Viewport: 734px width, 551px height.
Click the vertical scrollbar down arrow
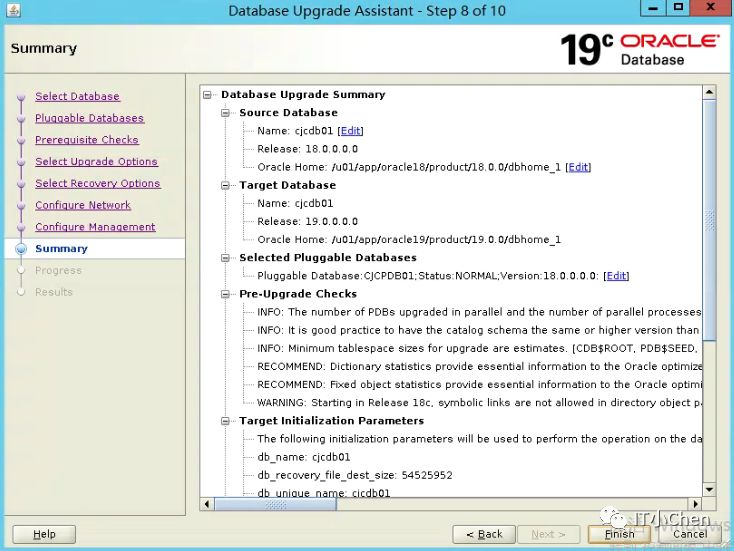pyautogui.click(x=709, y=490)
